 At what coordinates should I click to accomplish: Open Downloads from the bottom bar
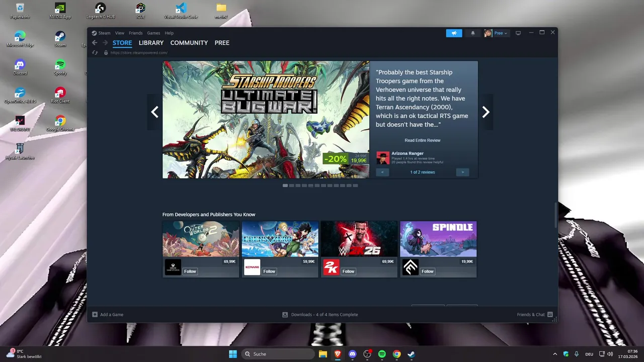click(x=320, y=315)
